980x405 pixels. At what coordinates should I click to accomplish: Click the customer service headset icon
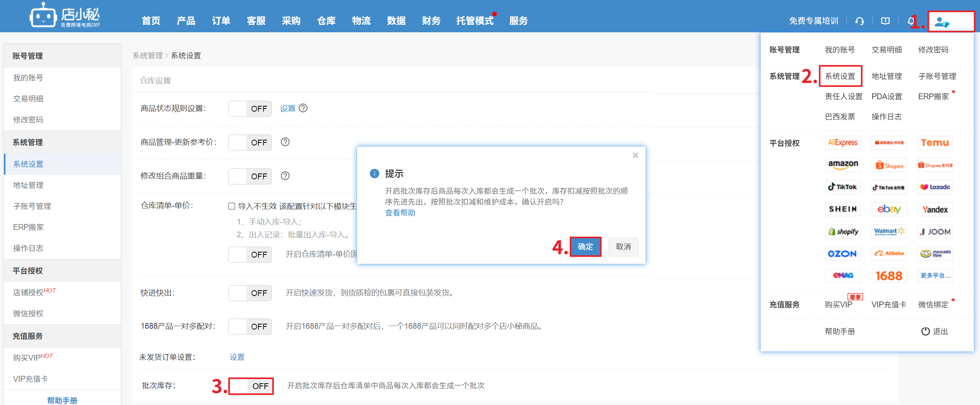pyautogui.click(x=859, y=21)
